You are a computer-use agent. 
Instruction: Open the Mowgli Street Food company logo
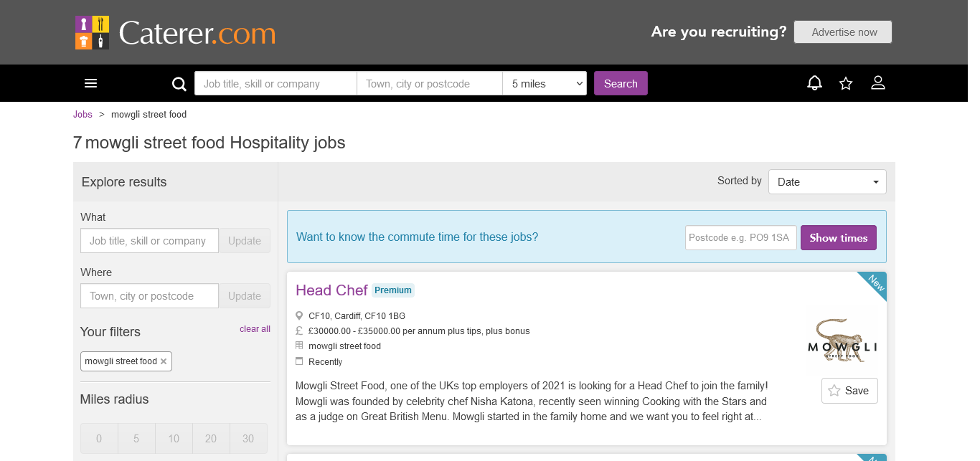point(842,340)
